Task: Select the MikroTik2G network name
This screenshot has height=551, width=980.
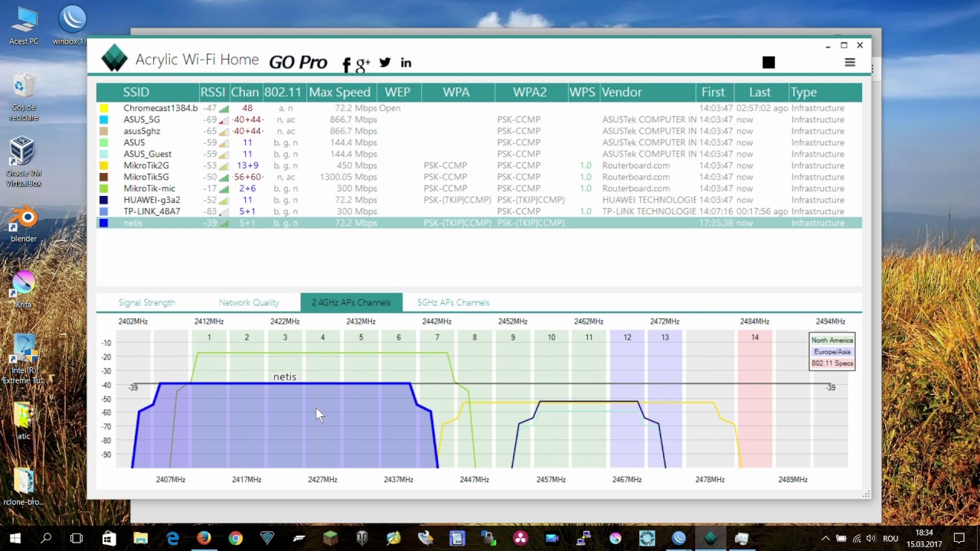Action: pos(146,166)
